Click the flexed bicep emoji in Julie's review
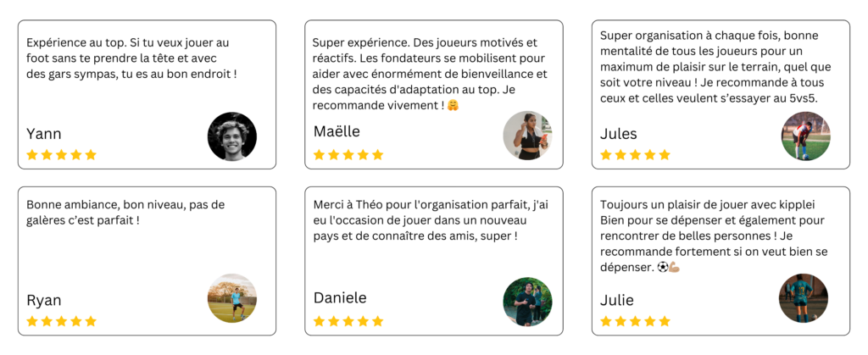This screenshot has height=355, width=868. click(x=676, y=267)
